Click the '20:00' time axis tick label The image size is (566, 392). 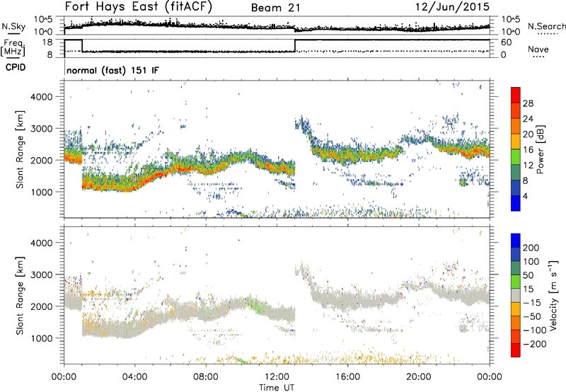418,377
